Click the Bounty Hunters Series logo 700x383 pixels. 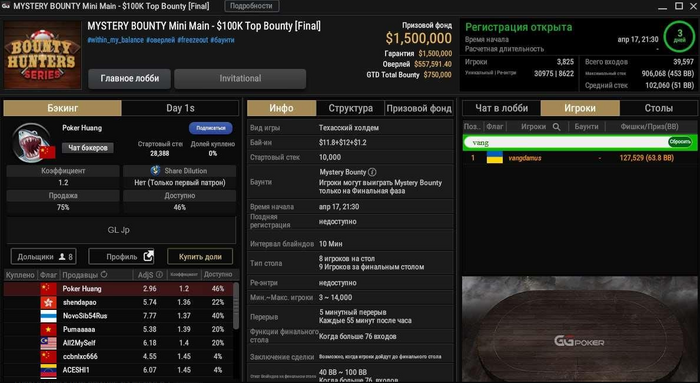(42, 54)
